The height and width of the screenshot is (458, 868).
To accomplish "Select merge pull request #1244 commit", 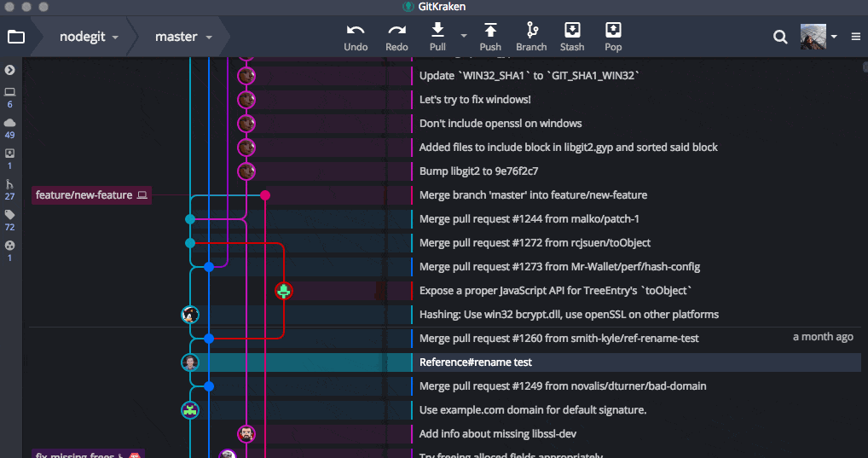I will (x=529, y=218).
